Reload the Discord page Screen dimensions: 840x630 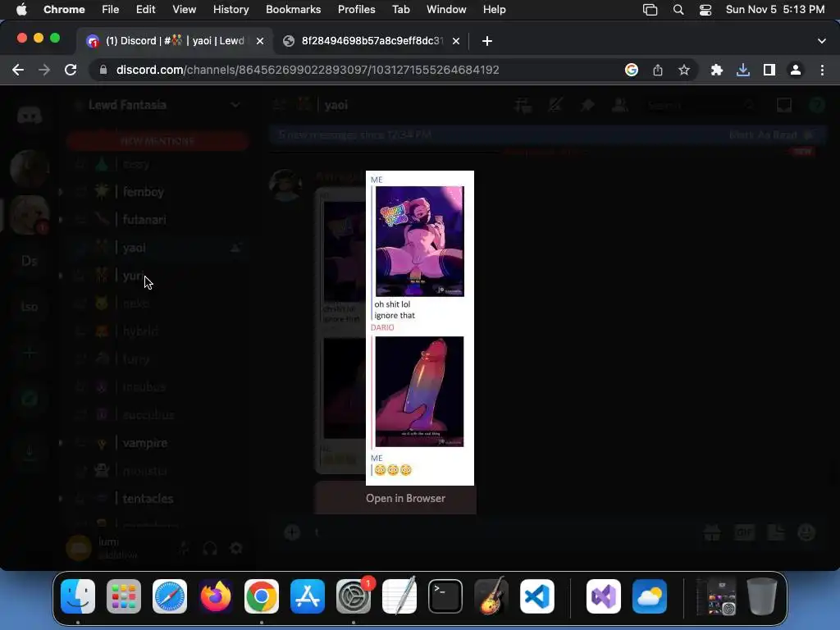pyautogui.click(x=71, y=71)
